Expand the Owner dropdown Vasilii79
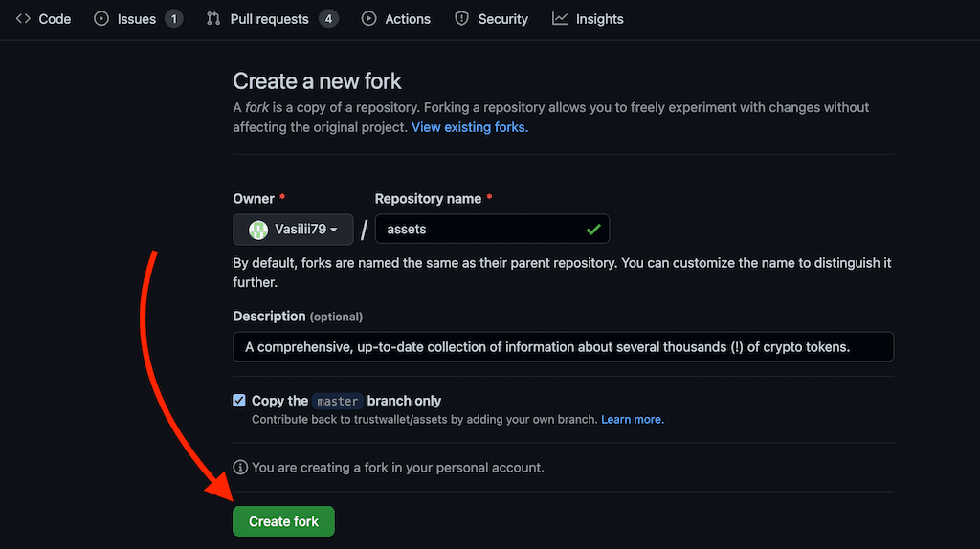The height and width of the screenshot is (549, 980). tap(293, 230)
